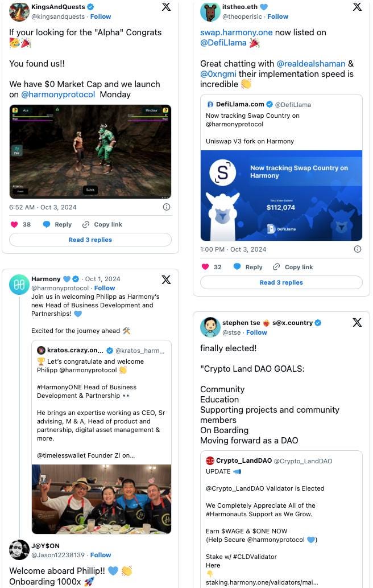Image resolution: width=373 pixels, height=588 pixels.
Task: Read 3 replies under itstheo.eth tweet
Action: (x=281, y=282)
